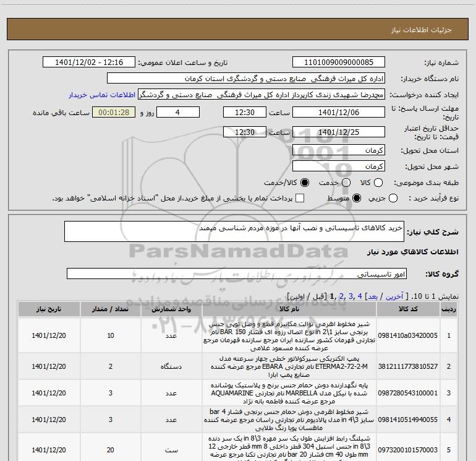Click the MARBELLA shower holder item description

click(289, 393)
